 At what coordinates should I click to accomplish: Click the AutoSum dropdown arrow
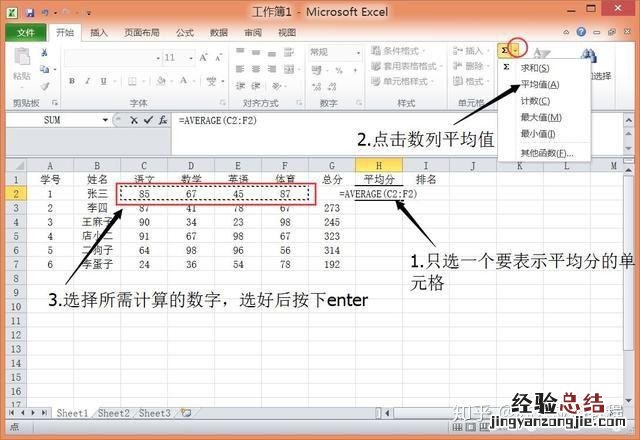click(516, 51)
